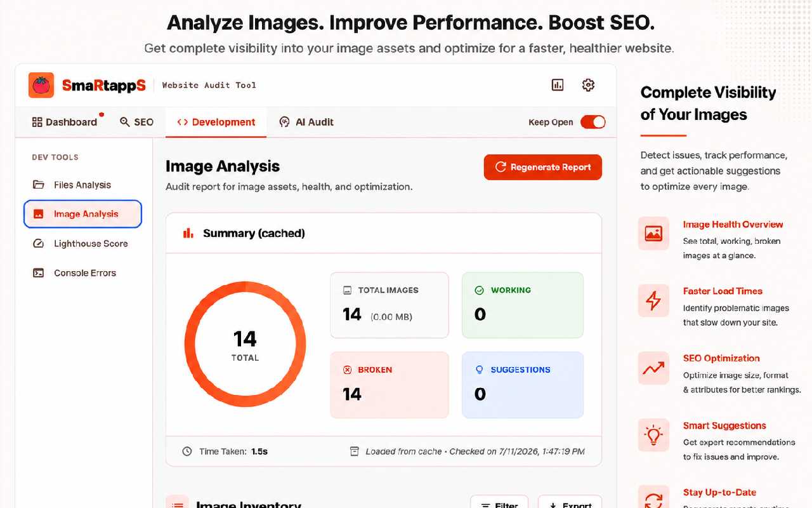812x508 pixels.
Task: Click the Working checkmark icon
Action: click(480, 290)
